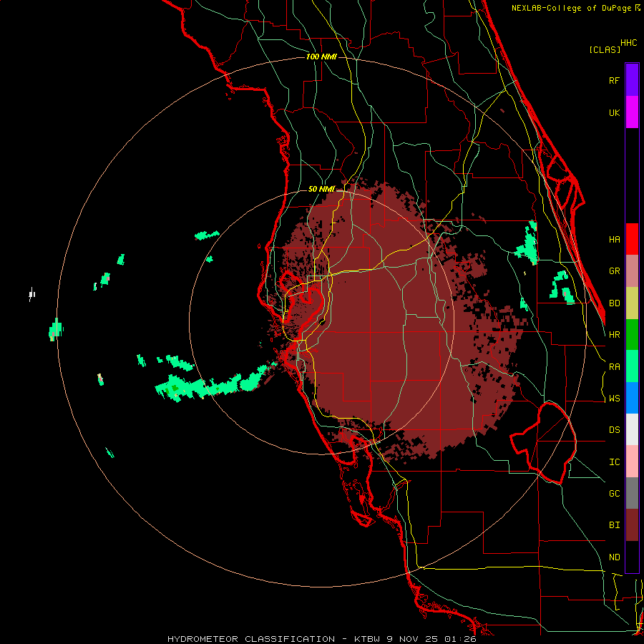Click the '100 NMI' range ring label
Image resolution: width=644 pixels, height=644 pixels.
pyautogui.click(x=321, y=57)
